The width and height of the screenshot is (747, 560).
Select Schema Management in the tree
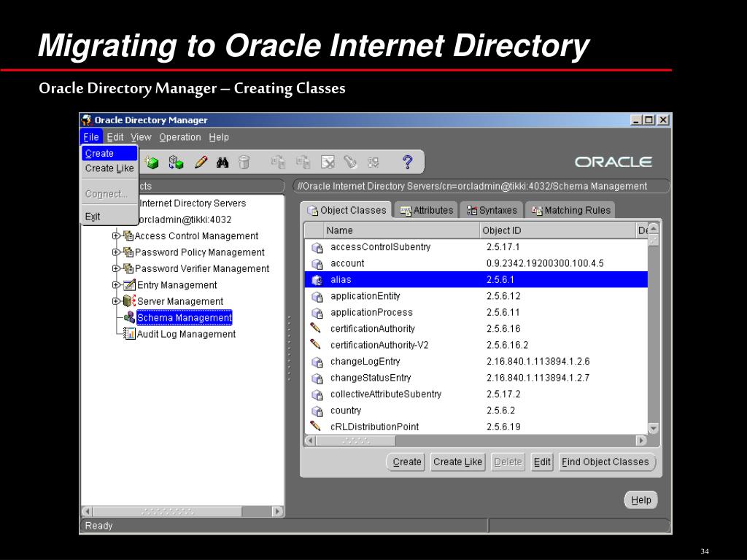coord(185,318)
